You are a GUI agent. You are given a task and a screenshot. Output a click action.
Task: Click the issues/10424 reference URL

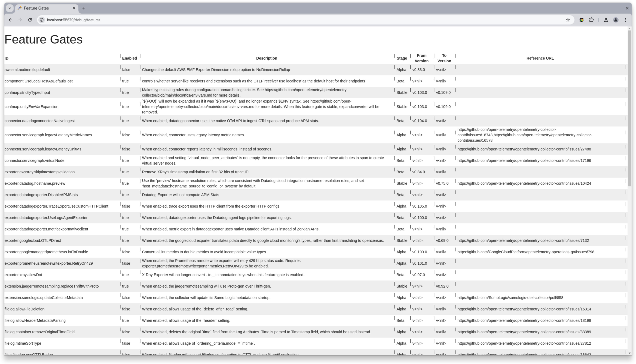[x=524, y=183]
